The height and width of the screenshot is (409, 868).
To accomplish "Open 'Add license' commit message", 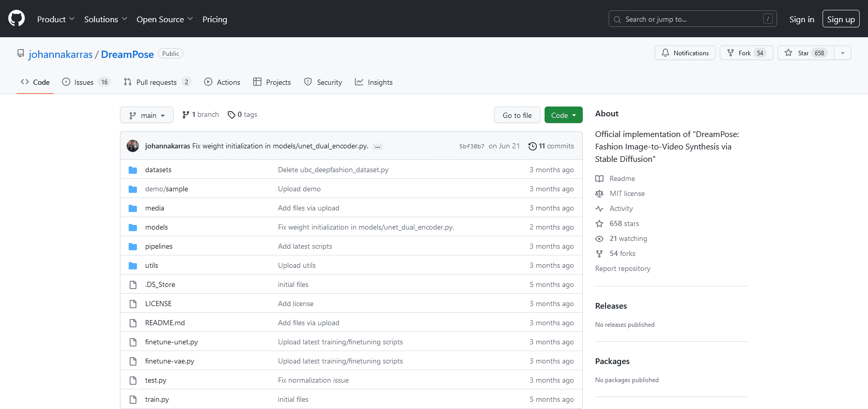I will [296, 304].
